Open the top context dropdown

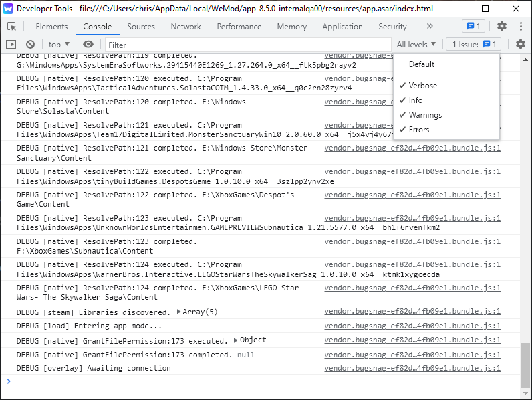(x=59, y=44)
